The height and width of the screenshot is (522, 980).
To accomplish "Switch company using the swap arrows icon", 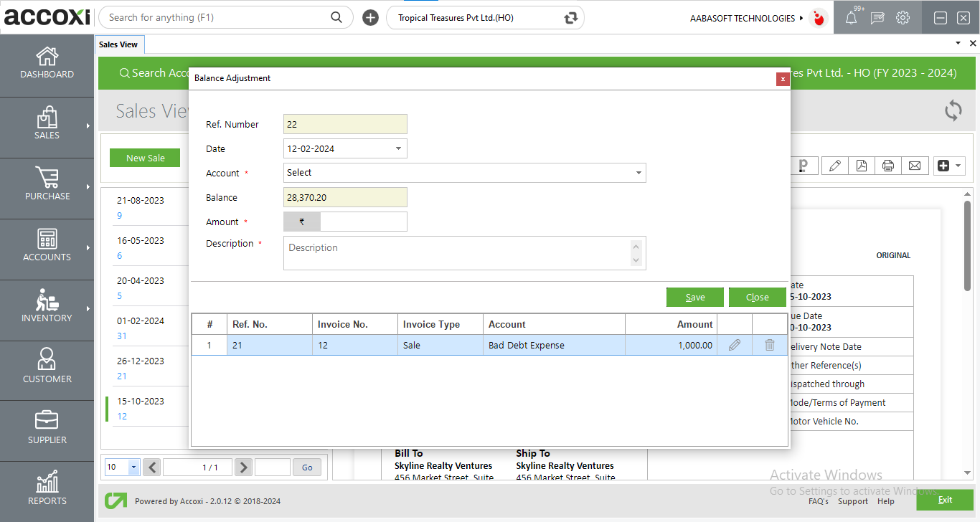I will click(571, 18).
